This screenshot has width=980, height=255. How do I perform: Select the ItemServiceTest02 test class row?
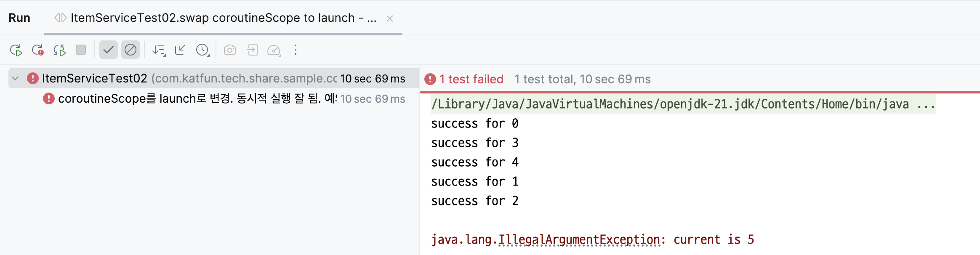coord(213,78)
